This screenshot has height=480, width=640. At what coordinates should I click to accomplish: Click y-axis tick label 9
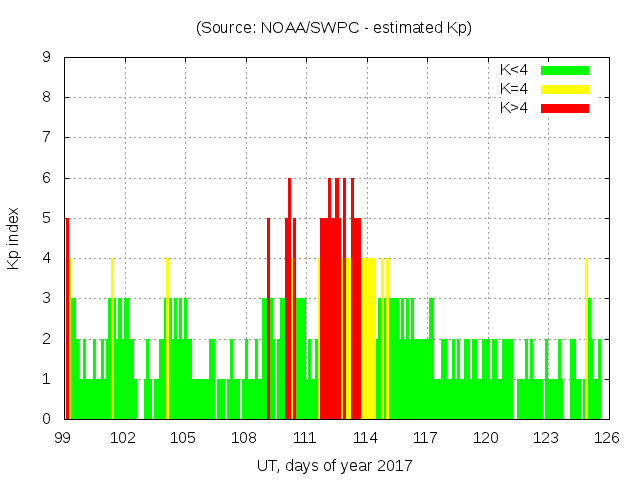47,57
